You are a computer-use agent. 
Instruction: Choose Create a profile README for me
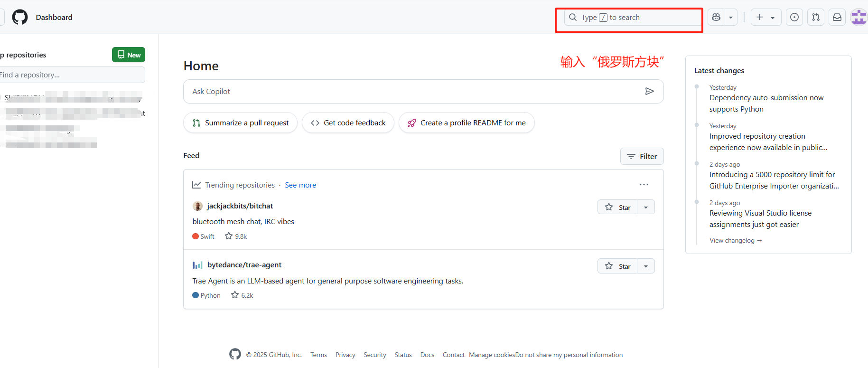(x=467, y=123)
